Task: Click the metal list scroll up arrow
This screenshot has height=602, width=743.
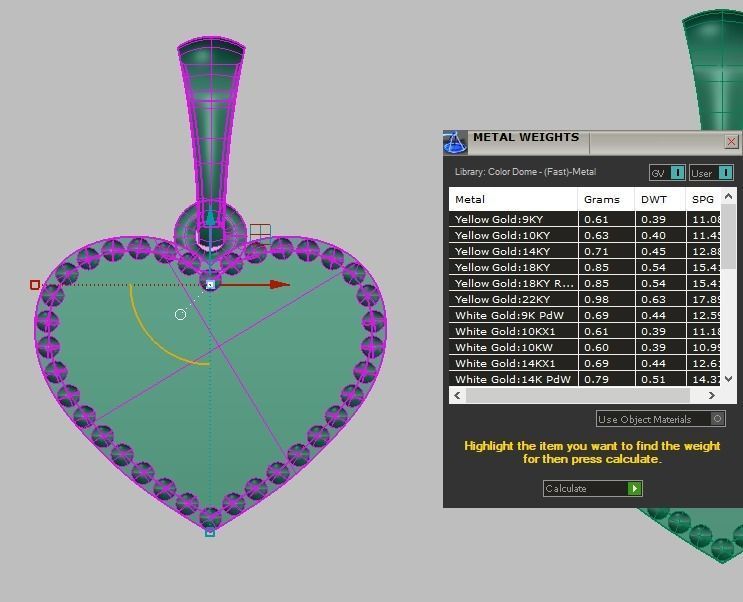Action: pyautogui.click(x=729, y=196)
